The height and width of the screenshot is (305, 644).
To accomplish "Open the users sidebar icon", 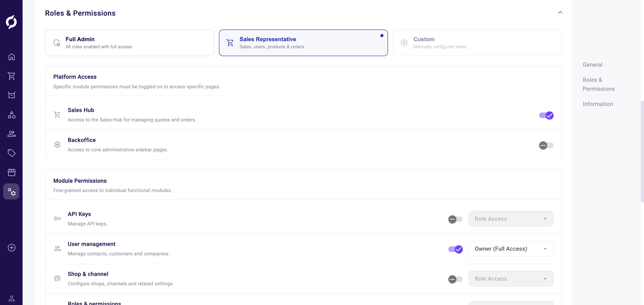I will pos(11,134).
